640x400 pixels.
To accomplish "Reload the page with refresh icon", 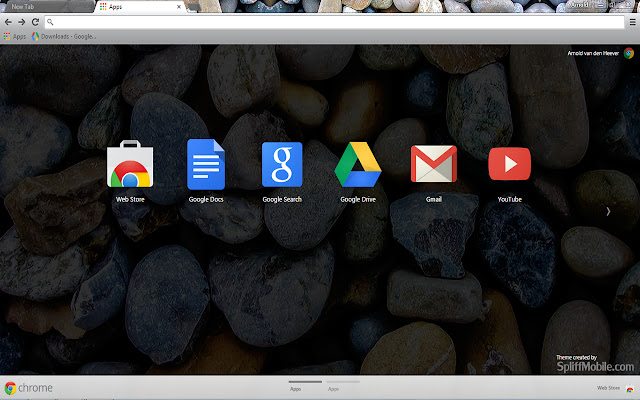I will click(36, 22).
